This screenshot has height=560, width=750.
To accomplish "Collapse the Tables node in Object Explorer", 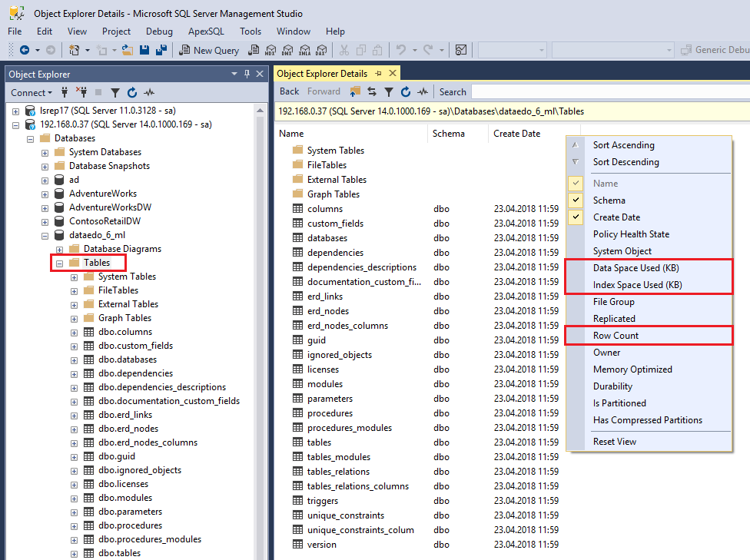I will click(x=59, y=262).
